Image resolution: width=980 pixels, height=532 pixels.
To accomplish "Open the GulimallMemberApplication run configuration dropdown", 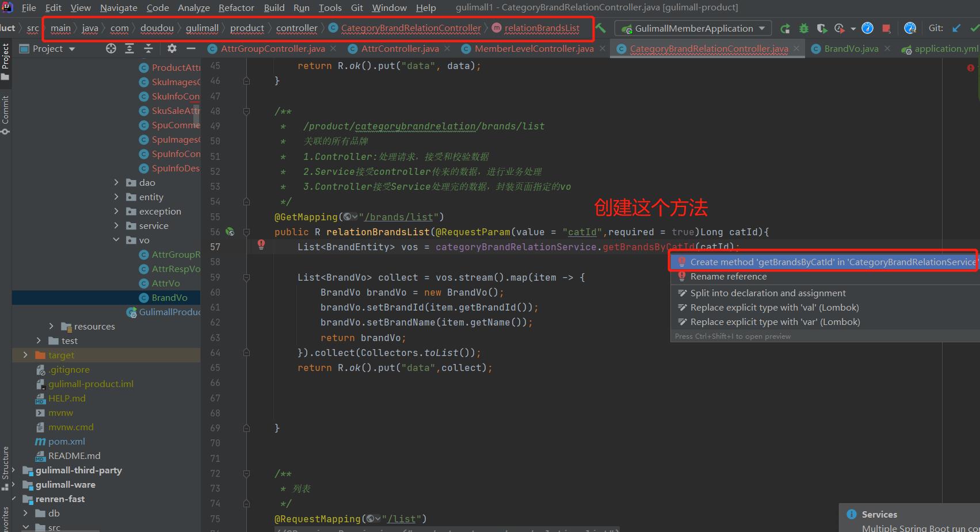I will pos(693,28).
